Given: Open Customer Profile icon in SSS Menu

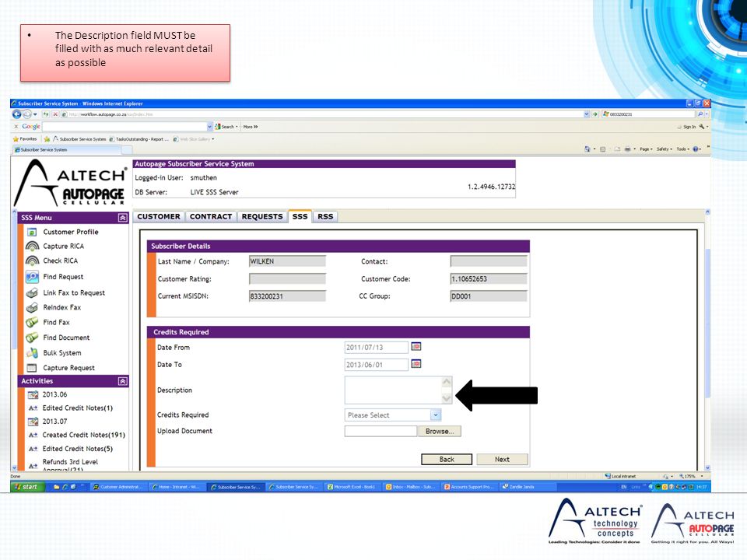Looking at the screenshot, I should [32, 232].
